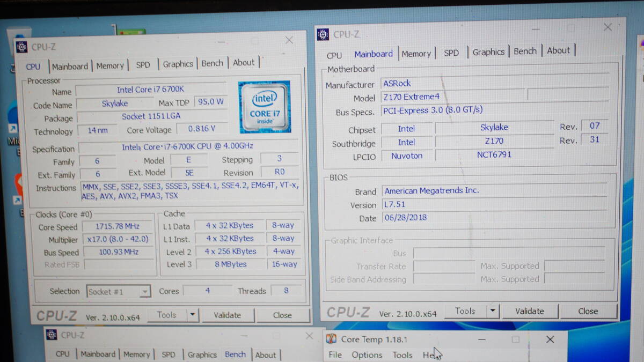
Task: Click the Core Voltage value 0.816 V
Action: pyautogui.click(x=201, y=129)
